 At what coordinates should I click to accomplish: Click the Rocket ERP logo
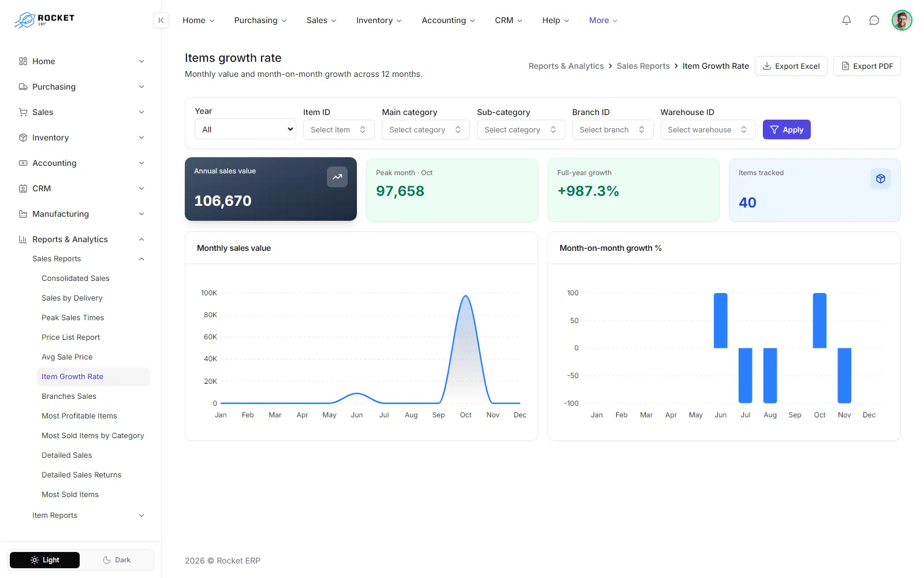point(44,20)
